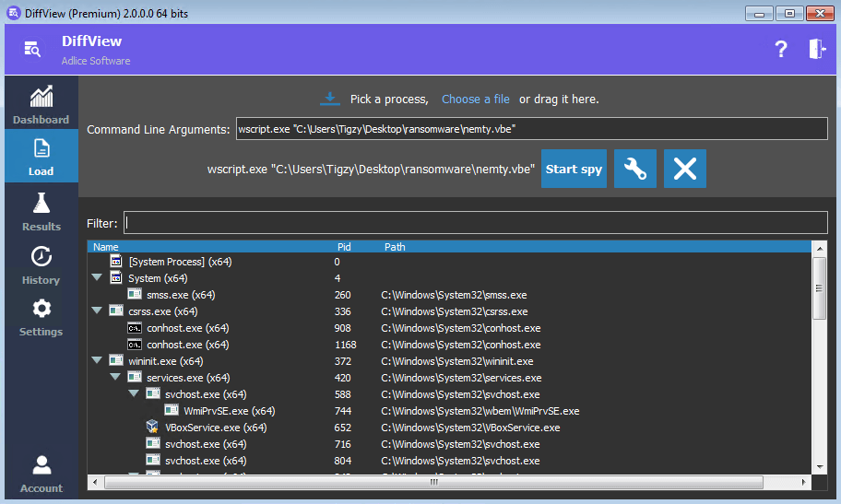Image resolution: width=841 pixels, height=504 pixels.
Task: Click the Start spy button
Action: (x=574, y=170)
